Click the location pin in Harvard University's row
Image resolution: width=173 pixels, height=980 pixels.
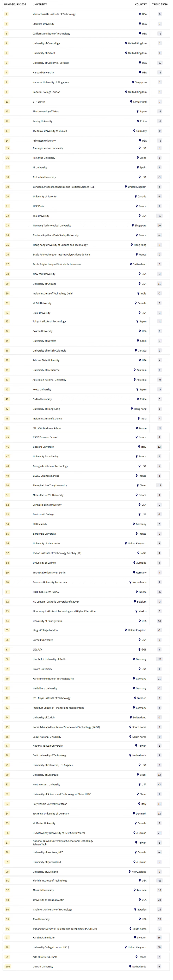pyautogui.click(x=140, y=72)
